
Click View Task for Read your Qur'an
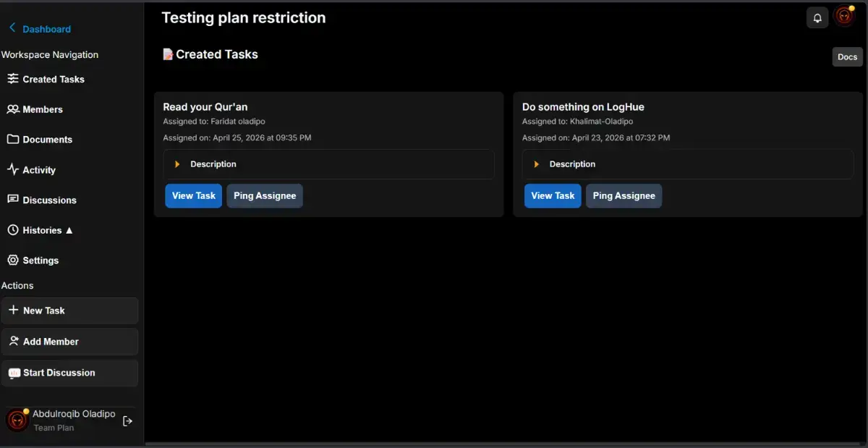coord(194,195)
